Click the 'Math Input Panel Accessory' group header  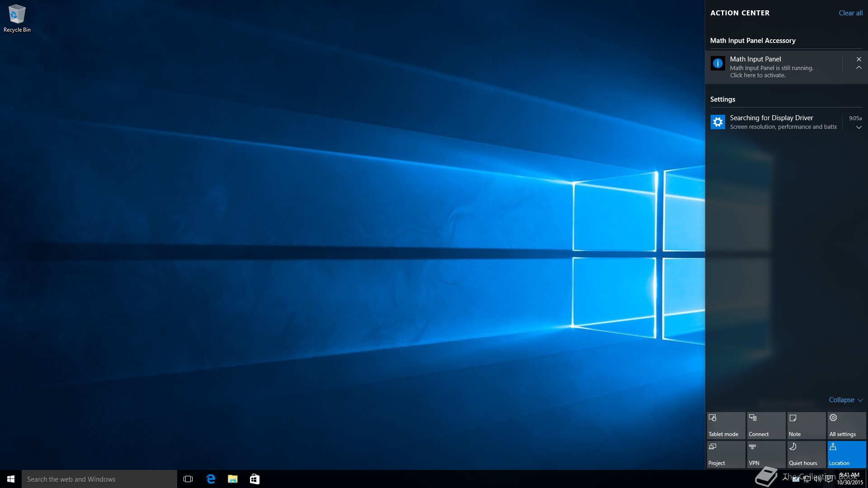753,41
